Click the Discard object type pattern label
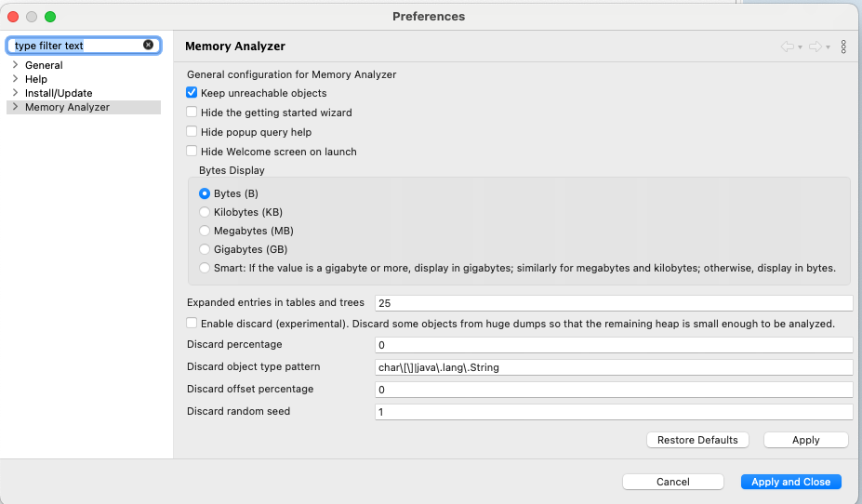862x504 pixels. (254, 366)
